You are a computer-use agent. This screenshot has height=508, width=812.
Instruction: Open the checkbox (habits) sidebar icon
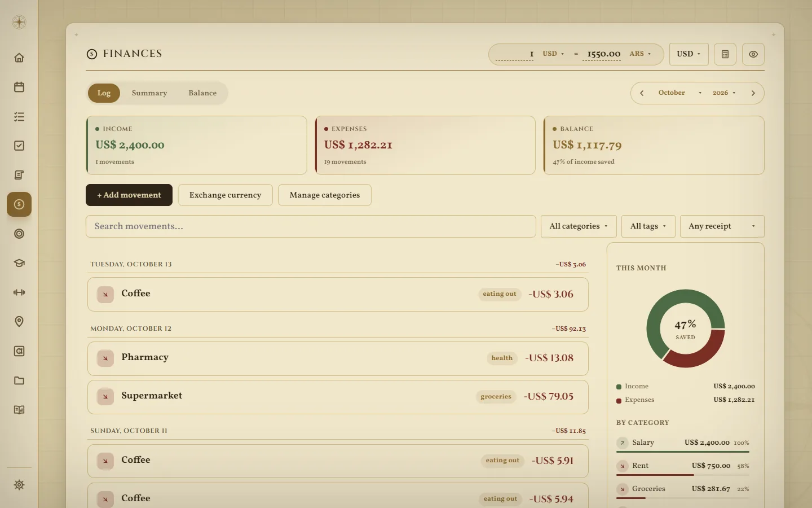pyautogui.click(x=19, y=146)
